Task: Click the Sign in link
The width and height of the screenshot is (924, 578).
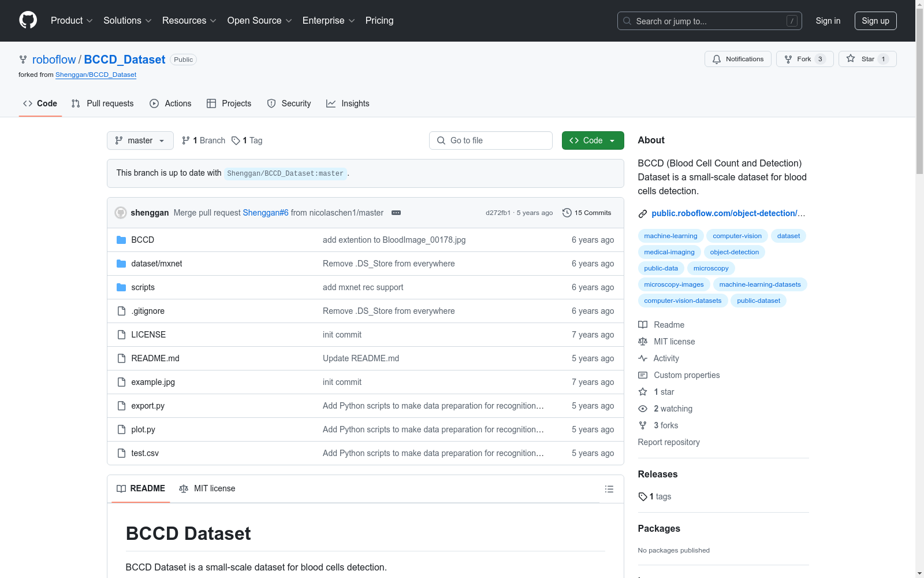Action: (x=828, y=21)
